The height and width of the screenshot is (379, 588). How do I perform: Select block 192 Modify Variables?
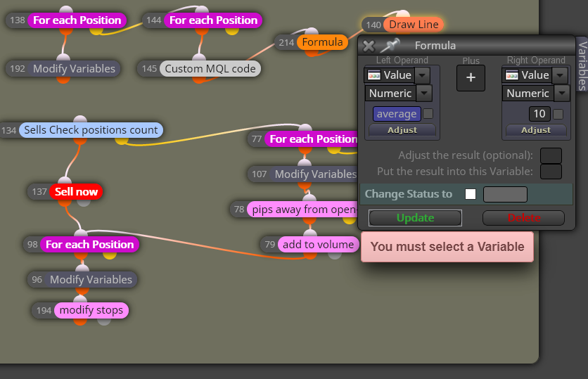click(74, 69)
